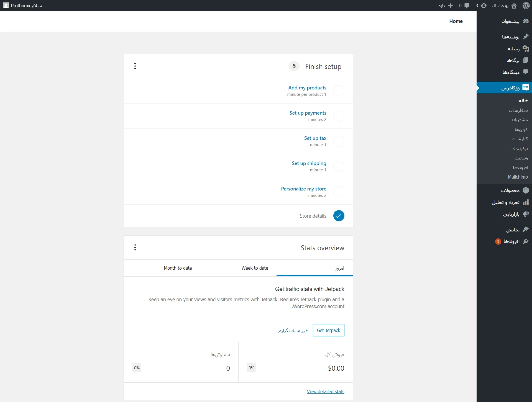The height and width of the screenshot is (402, 532).
Task: Open View detailed stats link
Action: pos(325,391)
